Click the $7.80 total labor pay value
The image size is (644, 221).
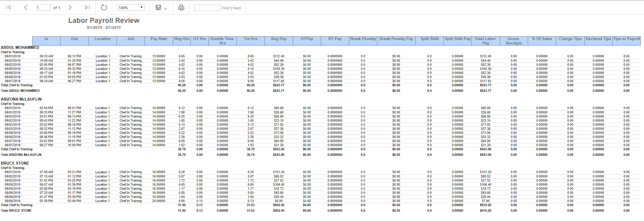[x=485, y=201]
